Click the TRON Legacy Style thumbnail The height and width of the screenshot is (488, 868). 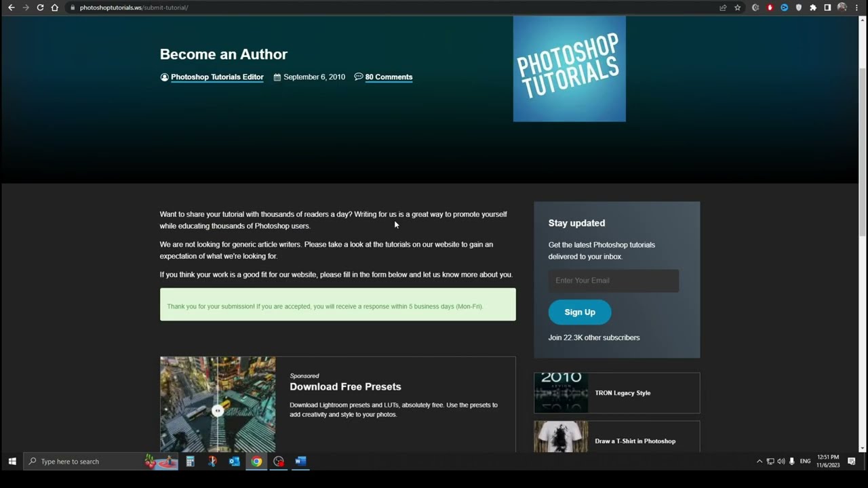(x=561, y=392)
